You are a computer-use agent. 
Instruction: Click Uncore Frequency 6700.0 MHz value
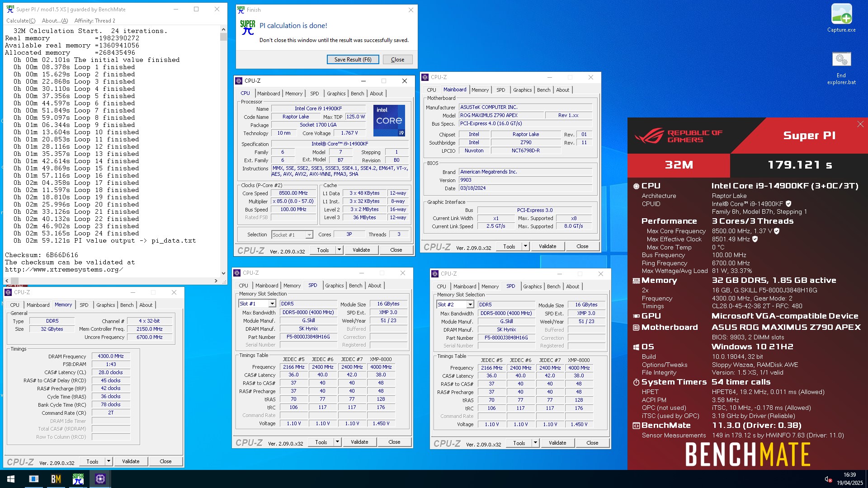point(149,337)
